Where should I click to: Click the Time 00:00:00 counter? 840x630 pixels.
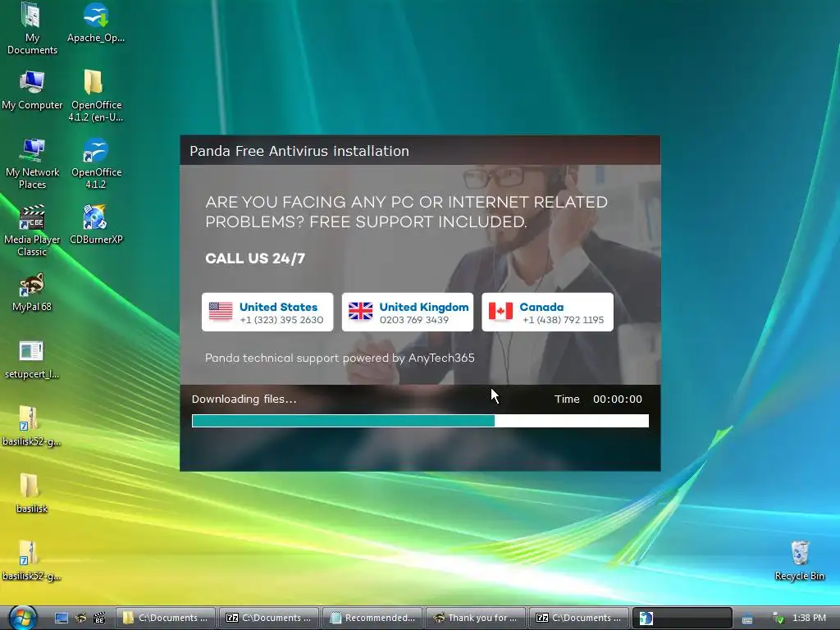click(x=598, y=399)
